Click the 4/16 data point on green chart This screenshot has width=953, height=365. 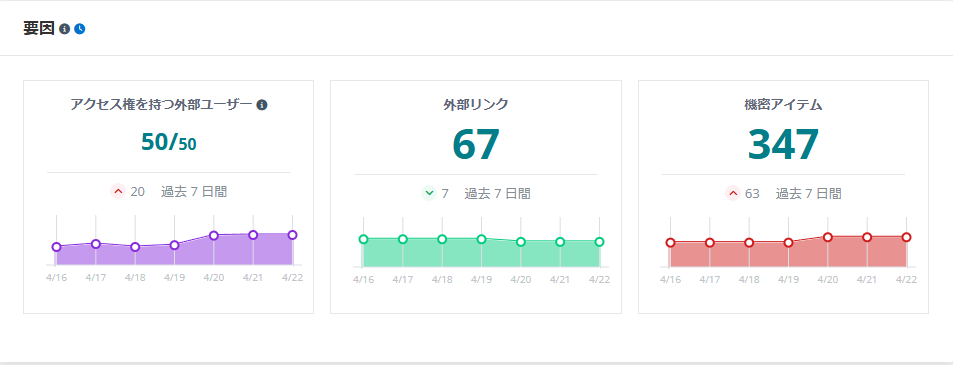[363, 239]
